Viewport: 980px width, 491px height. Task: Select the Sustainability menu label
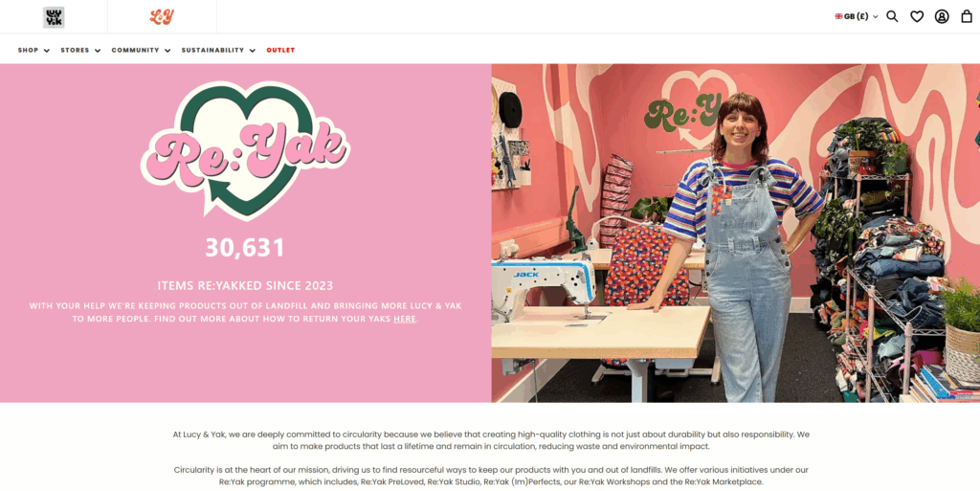point(212,50)
